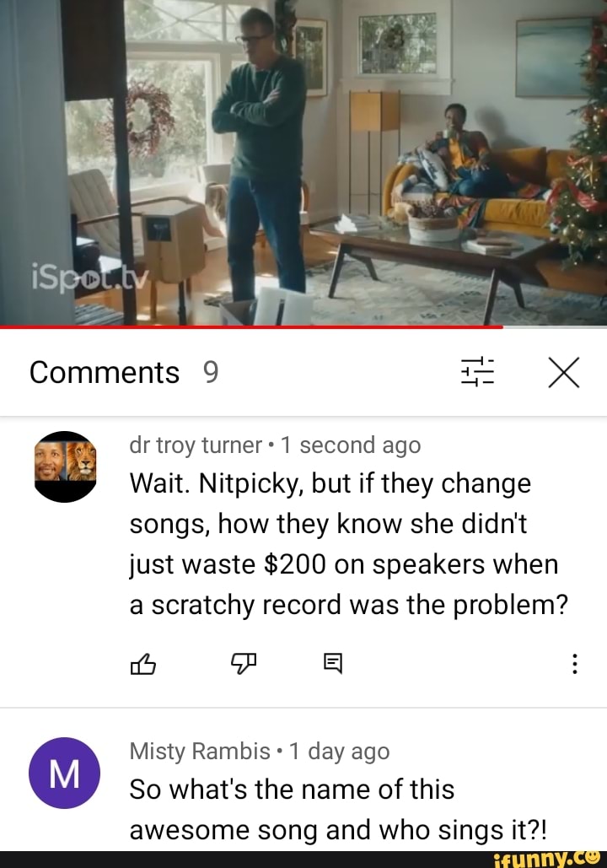Open dr troy turner's profile picture
The width and height of the screenshot is (607, 868).
click(x=65, y=466)
